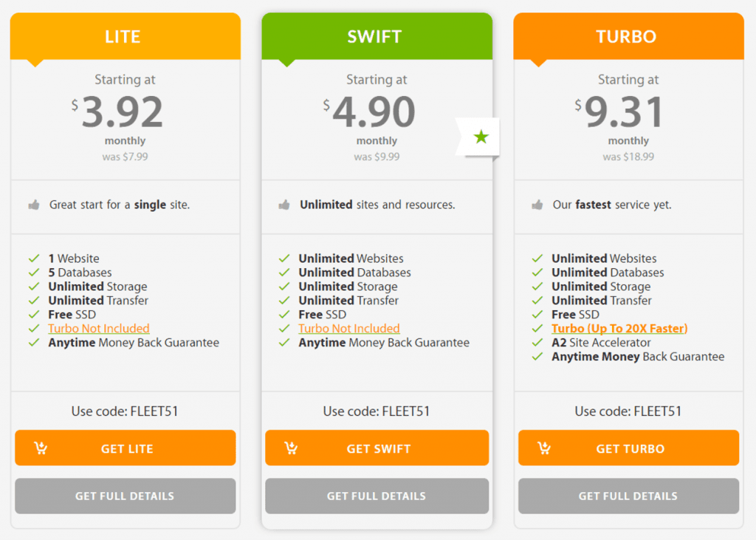Click checkmark beside 'A2 Site Accelerator'
This screenshot has width=756, height=540.
[x=537, y=343]
